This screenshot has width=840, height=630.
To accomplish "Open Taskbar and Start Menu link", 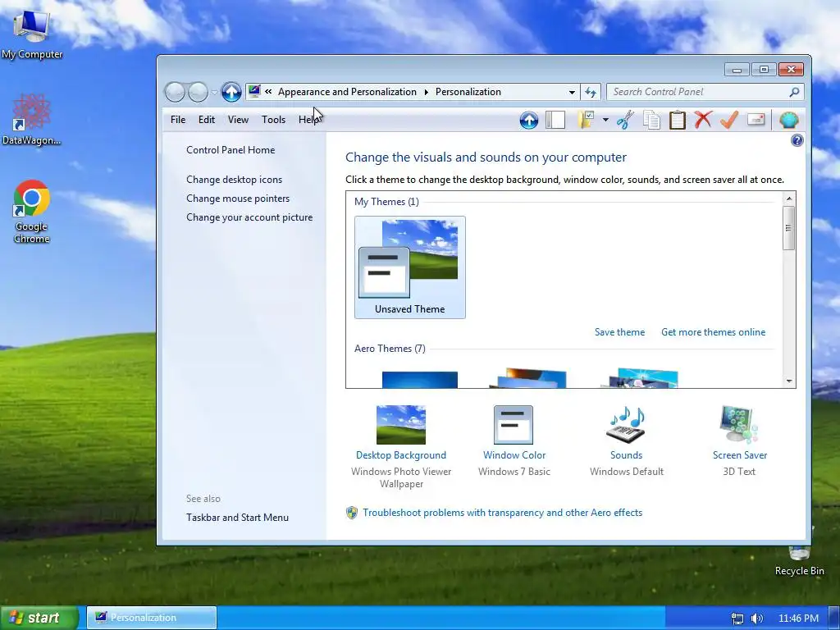I will (237, 518).
